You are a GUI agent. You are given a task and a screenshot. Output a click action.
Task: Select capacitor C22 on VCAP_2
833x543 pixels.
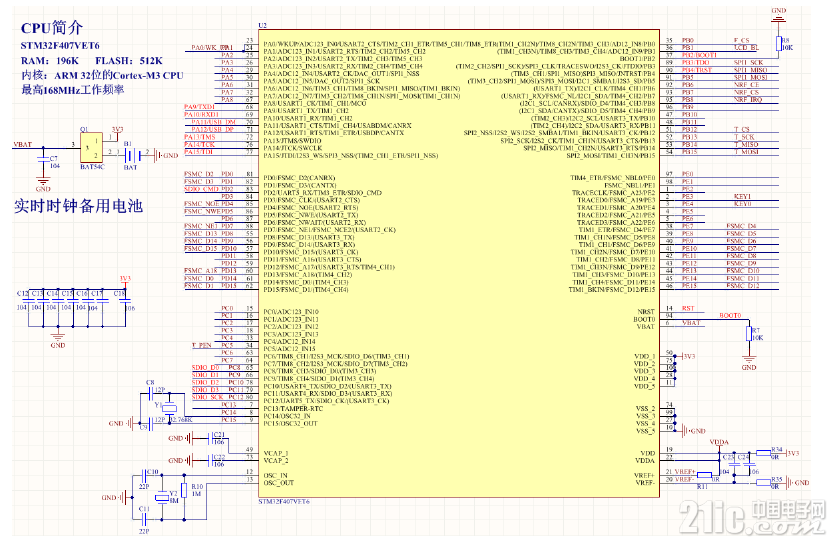point(210,461)
